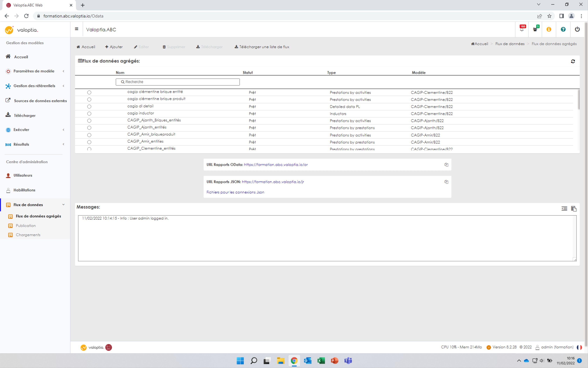Refresh the aggregated data flows table
Viewport: 588px width, 368px height.
[x=573, y=61]
